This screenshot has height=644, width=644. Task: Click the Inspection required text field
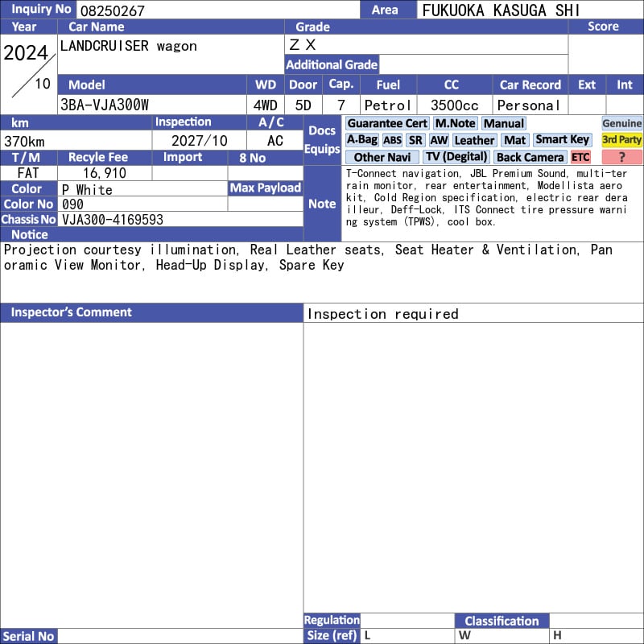pyautogui.click(x=473, y=314)
